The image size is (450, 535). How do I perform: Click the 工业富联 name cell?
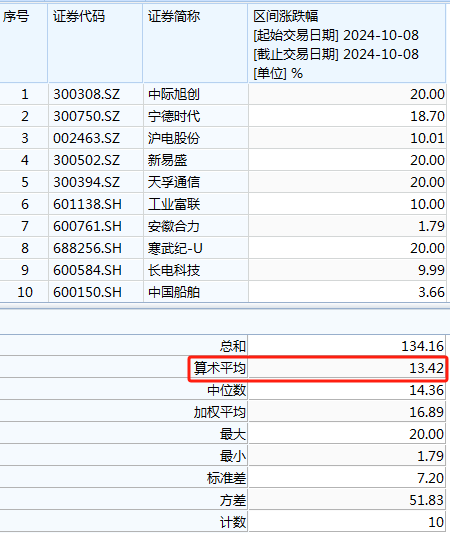pos(174,204)
